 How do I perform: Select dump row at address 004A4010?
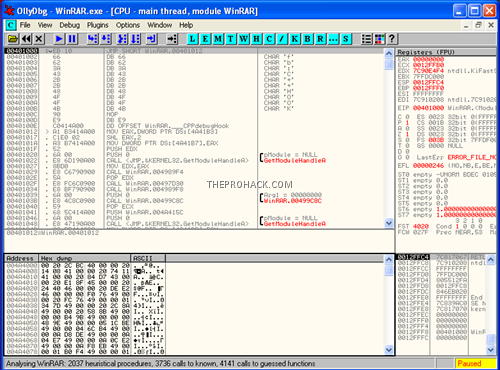85,277
